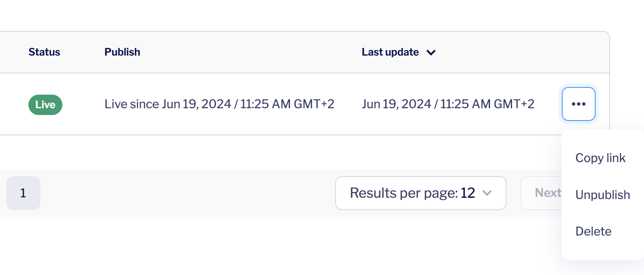This screenshot has height=275, width=644.
Task: Select Unpublish in the actions menu
Action: [x=602, y=195]
